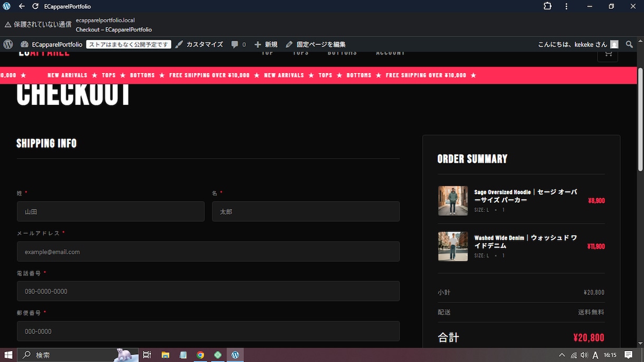644x362 pixels.
Task: Focus the メールアドレス email field
Action: 208,252
